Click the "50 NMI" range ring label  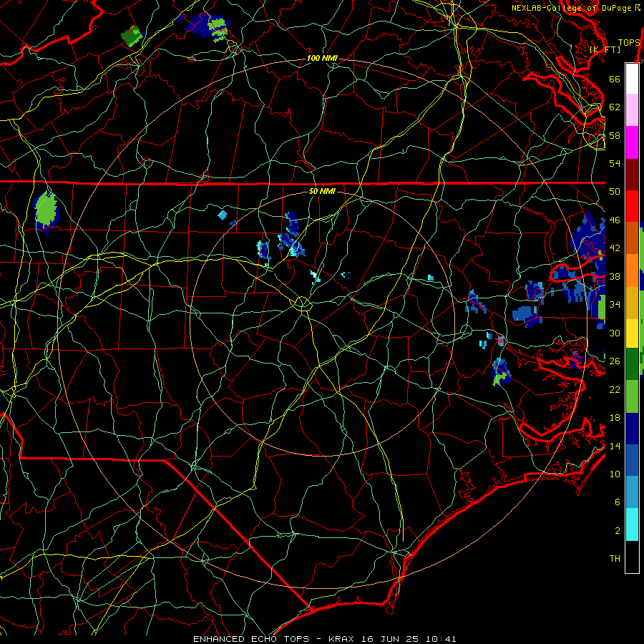322,191
